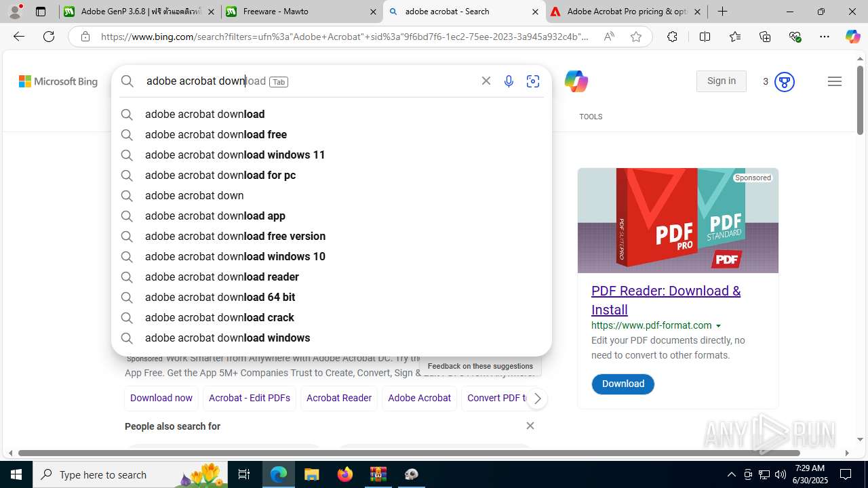This screenshot has width=868, height=488.
Task: Click Download now quick link
Action: (x=161, y=399)
